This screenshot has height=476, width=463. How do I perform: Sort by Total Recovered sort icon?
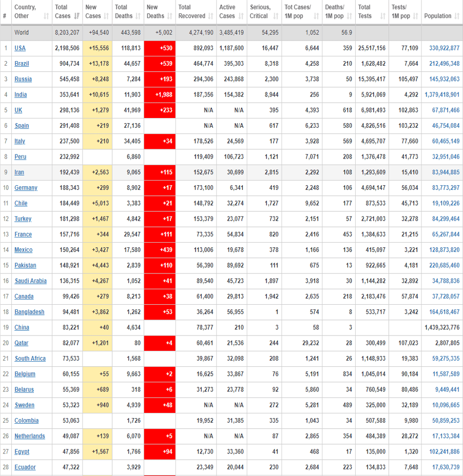[211, 16]
